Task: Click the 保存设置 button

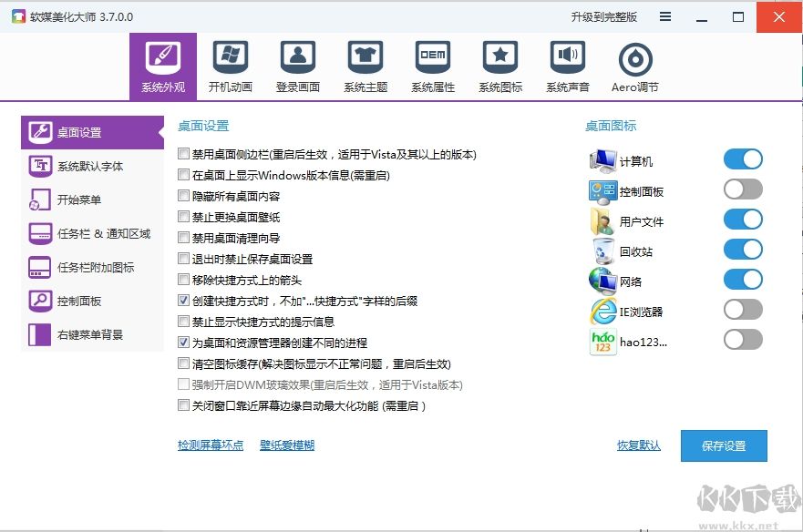Action: point(726,445)
